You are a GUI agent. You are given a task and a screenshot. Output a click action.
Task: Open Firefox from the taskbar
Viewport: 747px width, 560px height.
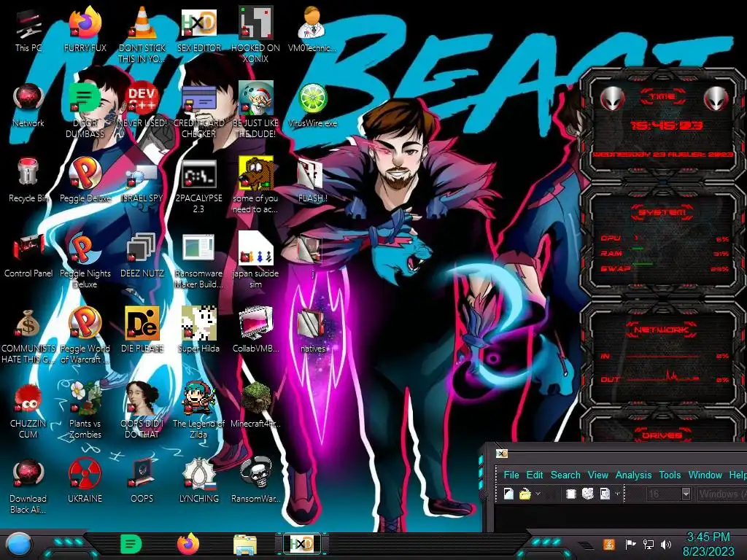point(188,544)
